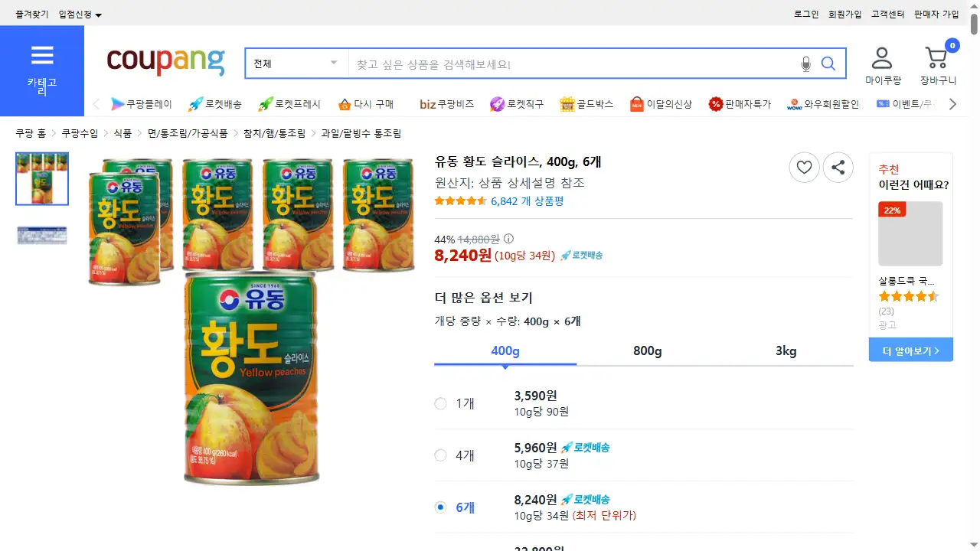Expand the 입점신청 dropdown

[x=80, y=15]
